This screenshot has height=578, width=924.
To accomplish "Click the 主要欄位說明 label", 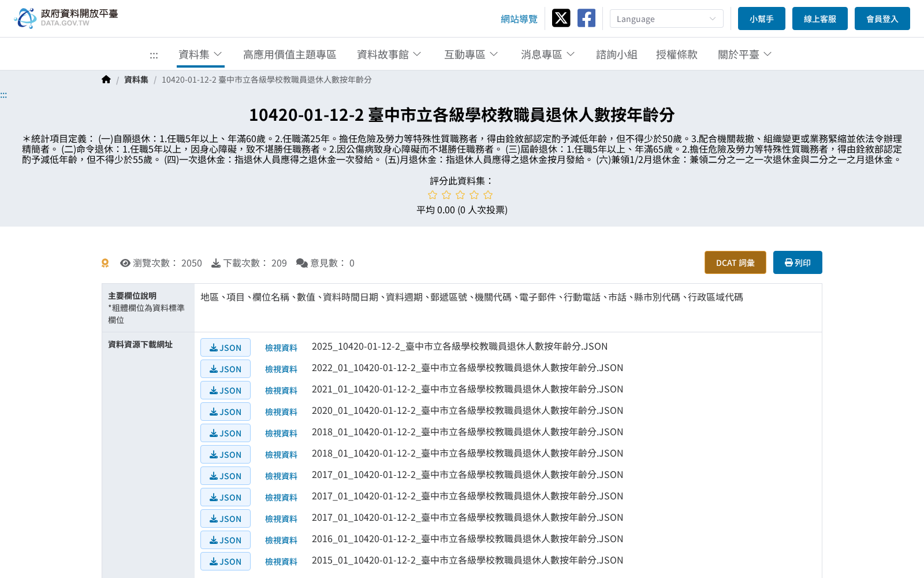I will (x=132, y=295).
